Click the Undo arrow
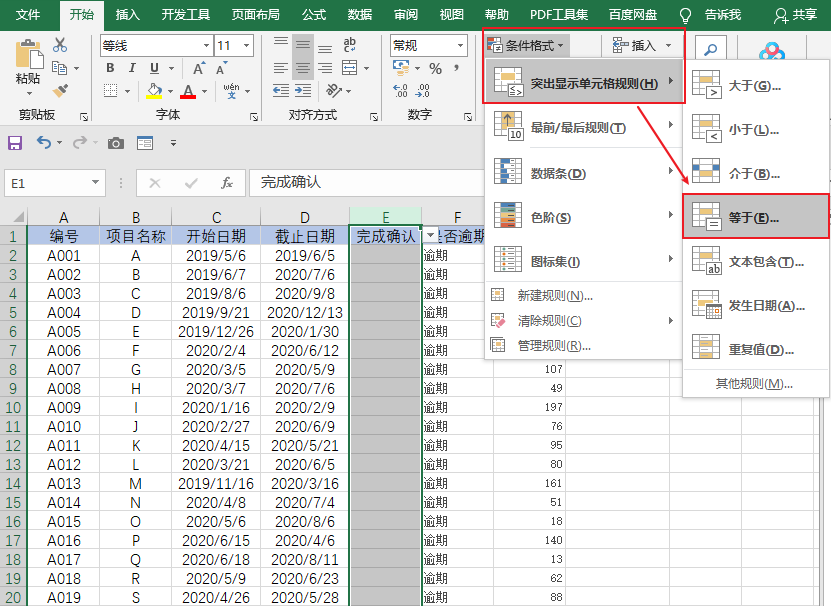 (43, 142)
